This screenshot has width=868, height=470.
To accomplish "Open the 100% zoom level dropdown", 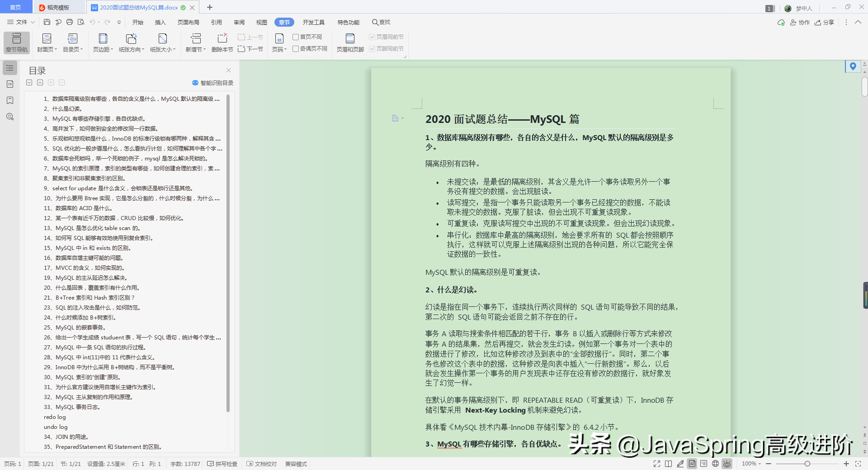I will [x=751, y=464].
